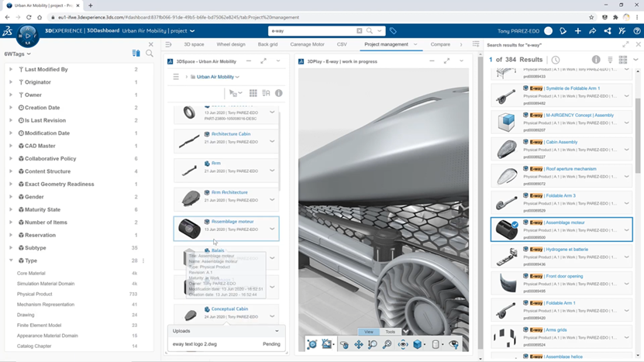Open the notifications bell icon

pos(563,31)
